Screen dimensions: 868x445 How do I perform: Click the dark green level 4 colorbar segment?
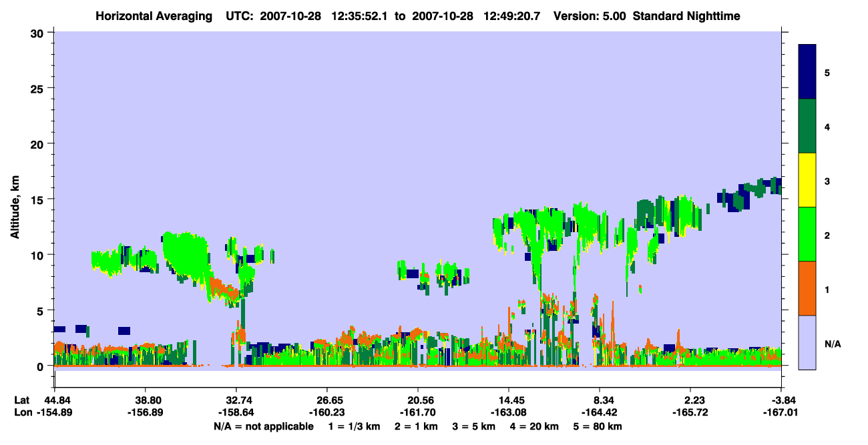coord(807,126)
